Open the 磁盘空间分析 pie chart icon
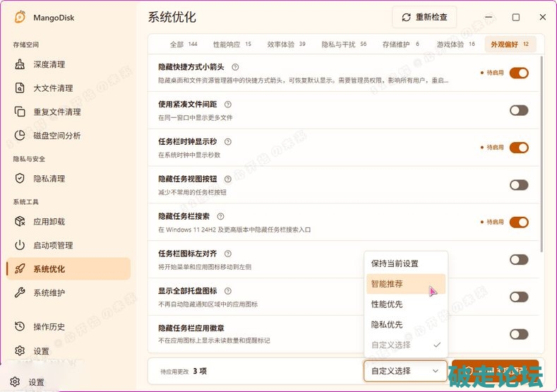 [x=20, y=136]
